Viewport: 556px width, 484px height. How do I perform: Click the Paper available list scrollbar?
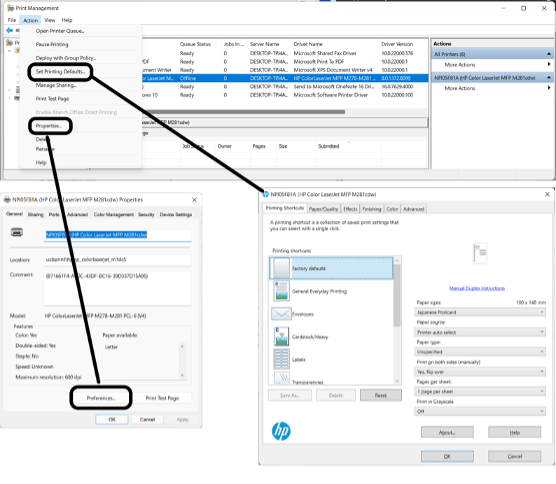[x=182, y=361]
